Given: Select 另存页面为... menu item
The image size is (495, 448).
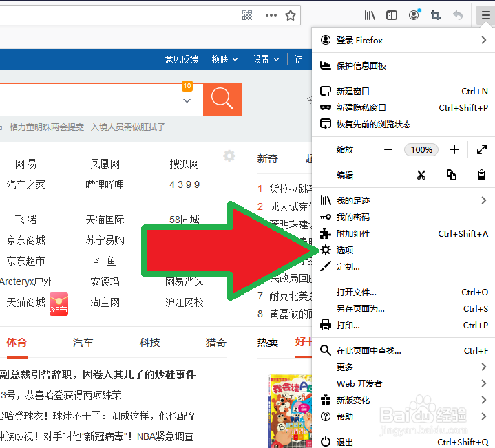Looking at the screenshot, I should pos(403,308).
